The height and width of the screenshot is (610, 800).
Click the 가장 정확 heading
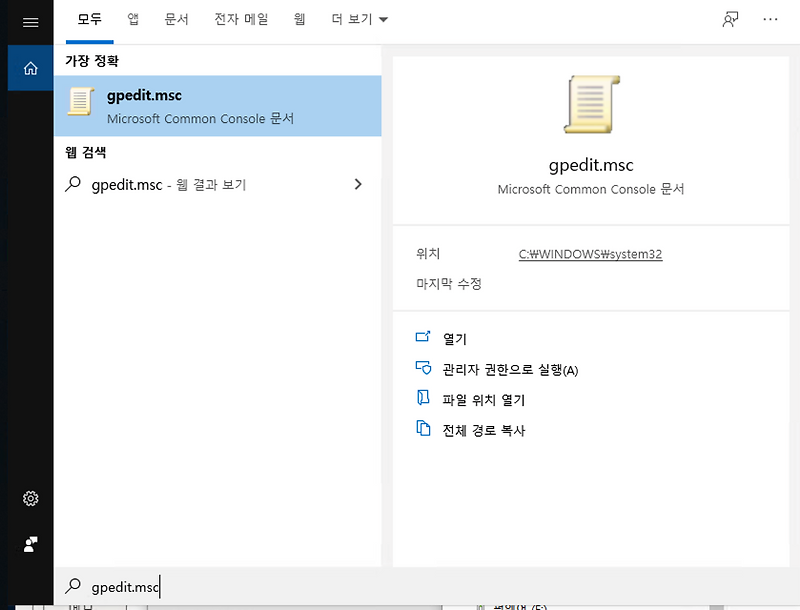(92, 61)
